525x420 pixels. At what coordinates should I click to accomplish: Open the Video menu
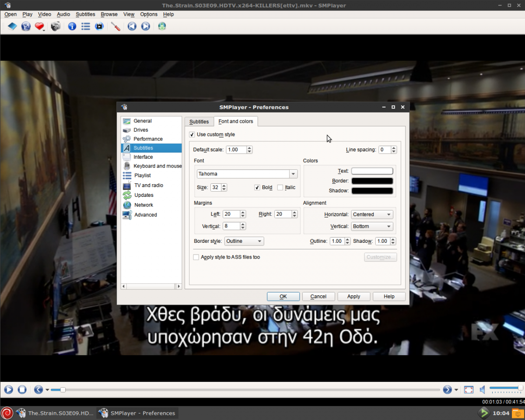(x=45, y=14)
